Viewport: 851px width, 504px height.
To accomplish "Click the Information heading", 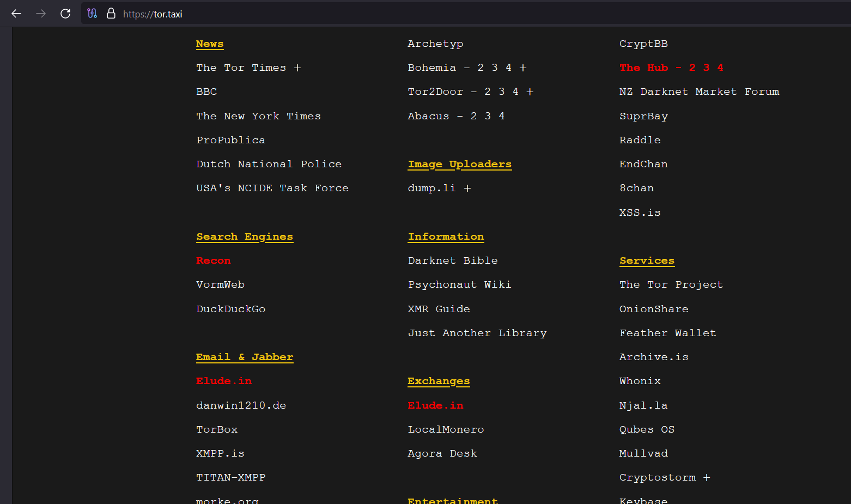I will tap(446, 236).
